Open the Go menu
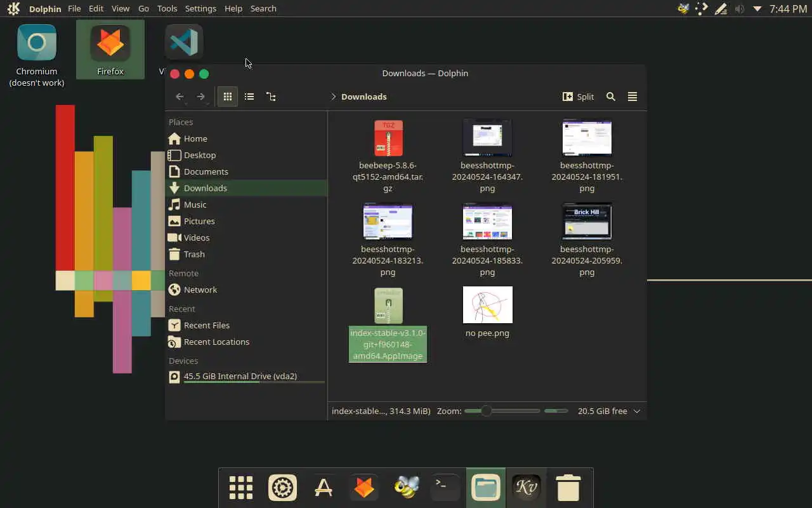Image resolution: width=812 pixels, height=508 pixels. 143,8
